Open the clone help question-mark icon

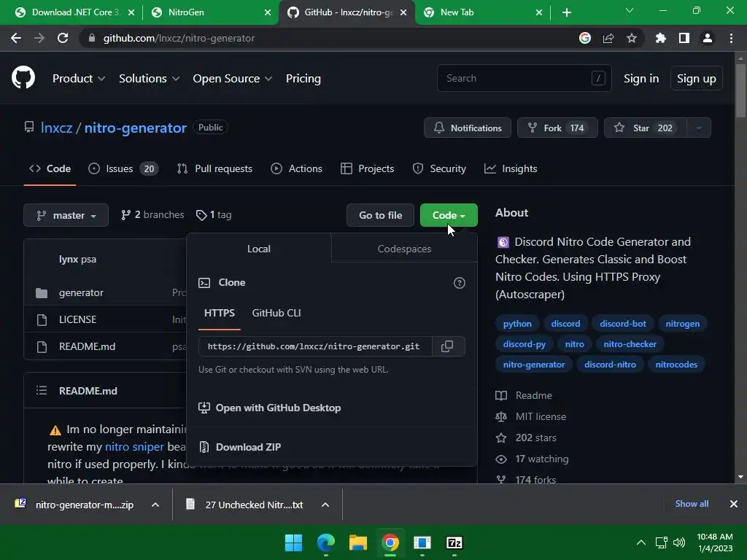460,283
